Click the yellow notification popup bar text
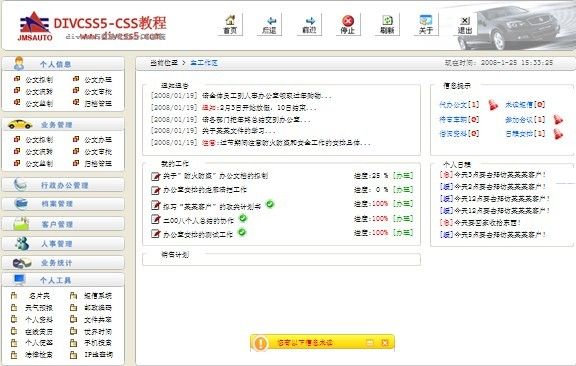The height and width of the screenshot is (366, 576). pyautogui.click(x=305, y=343)
